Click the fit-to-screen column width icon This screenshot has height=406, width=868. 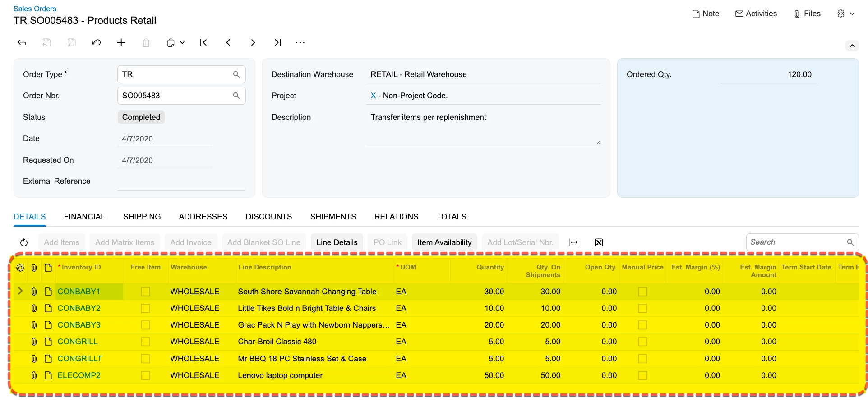(574, 242)
